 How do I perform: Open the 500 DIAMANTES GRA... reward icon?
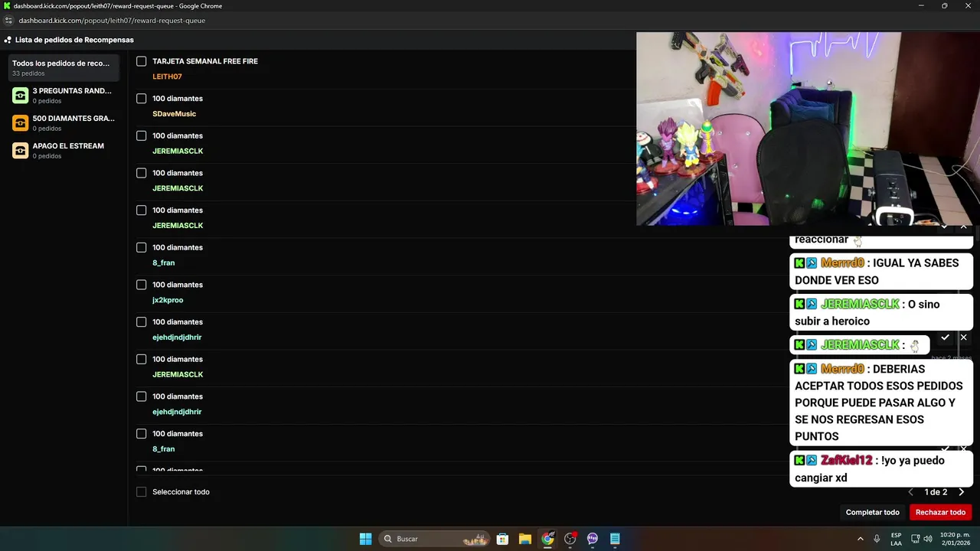[x=21, y=123]
